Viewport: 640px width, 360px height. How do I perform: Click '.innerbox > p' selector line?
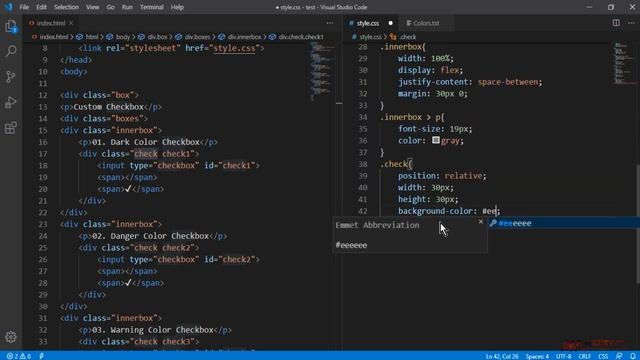412,117
